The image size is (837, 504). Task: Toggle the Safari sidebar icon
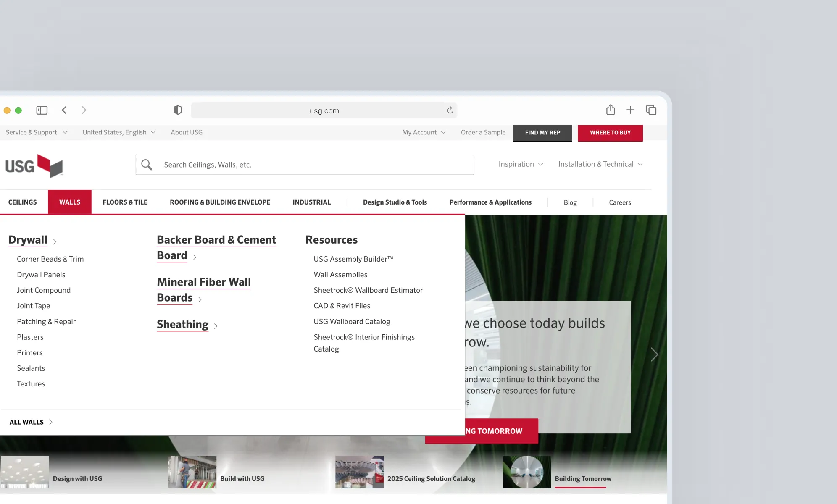click(42, 110)
